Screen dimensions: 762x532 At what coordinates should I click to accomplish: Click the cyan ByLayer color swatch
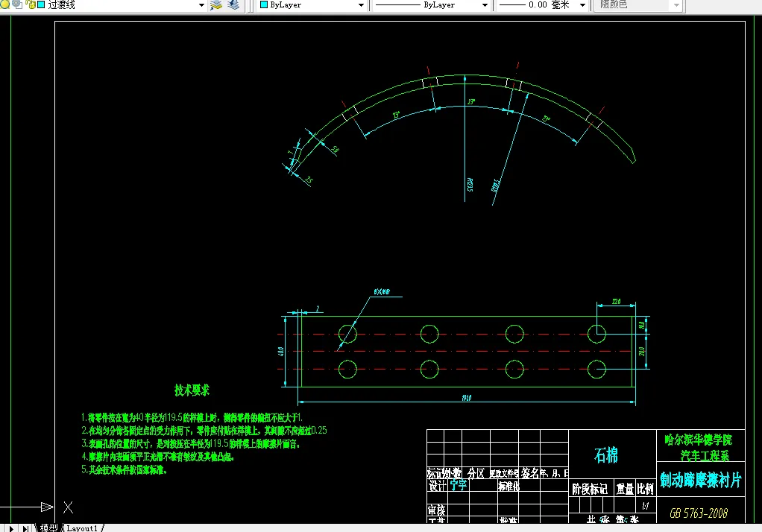(x=264, y=5)
